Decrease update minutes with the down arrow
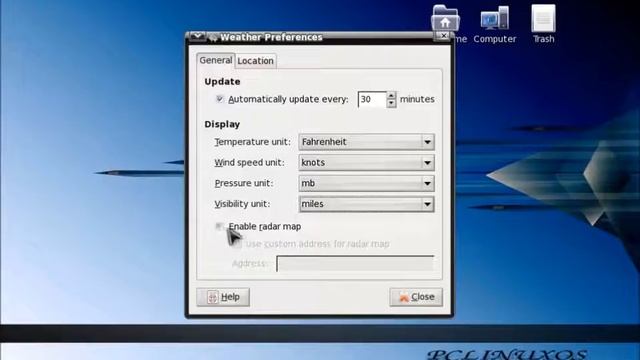This screenshot has height=360, width=640. 391,103
